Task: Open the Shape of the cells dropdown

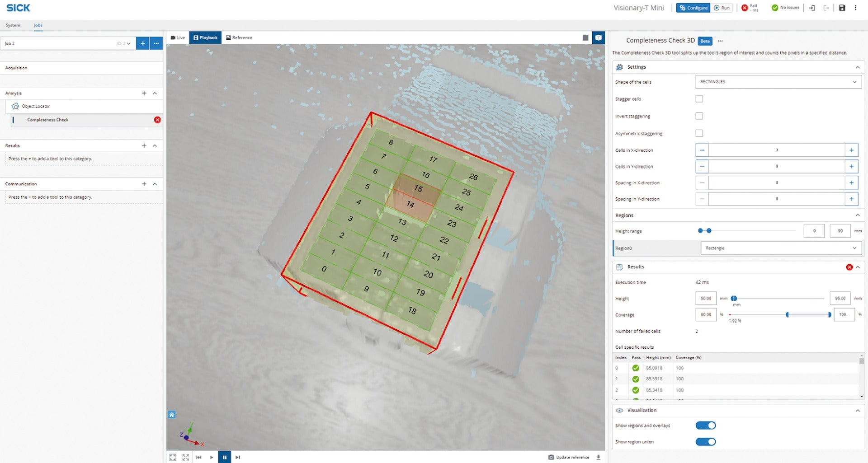Action: [778, 82]
